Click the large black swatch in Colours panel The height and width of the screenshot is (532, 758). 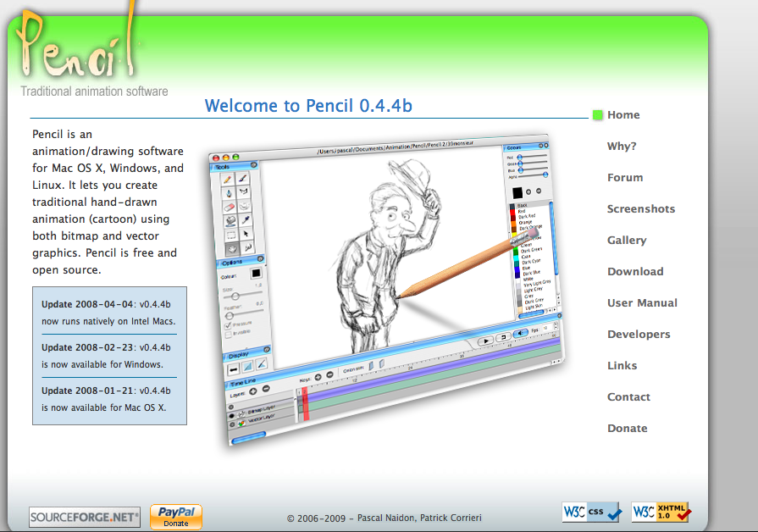pyautogui.click(x=517, y=192)
